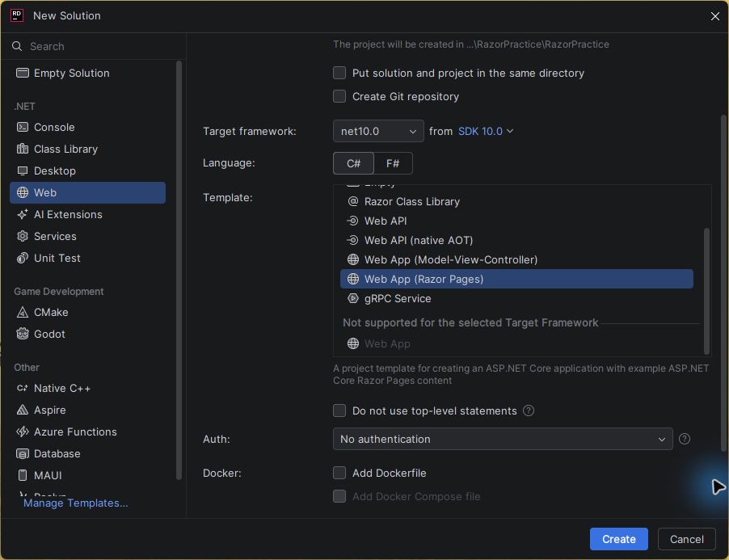
Task: Open help icon next to Auth dropdown
Action: pos(685,439)
